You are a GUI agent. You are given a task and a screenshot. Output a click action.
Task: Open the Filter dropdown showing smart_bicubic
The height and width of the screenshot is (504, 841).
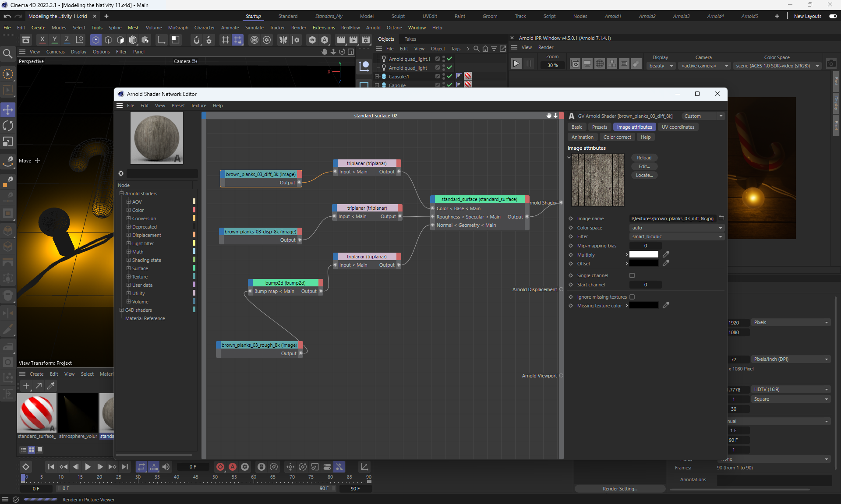click(677, 236)
